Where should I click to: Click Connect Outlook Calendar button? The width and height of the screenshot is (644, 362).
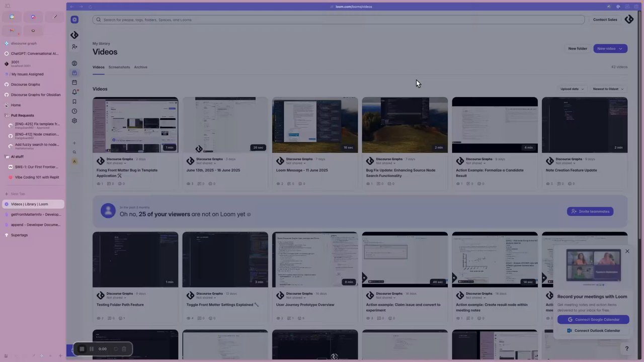(593, 331)
